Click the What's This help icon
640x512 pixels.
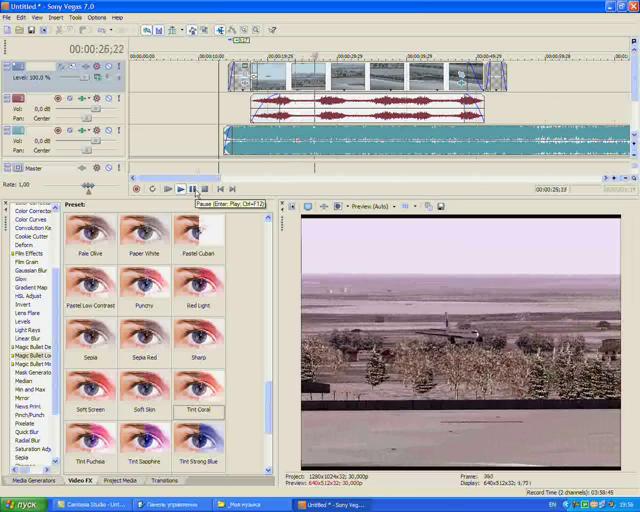tap(272, 30)
